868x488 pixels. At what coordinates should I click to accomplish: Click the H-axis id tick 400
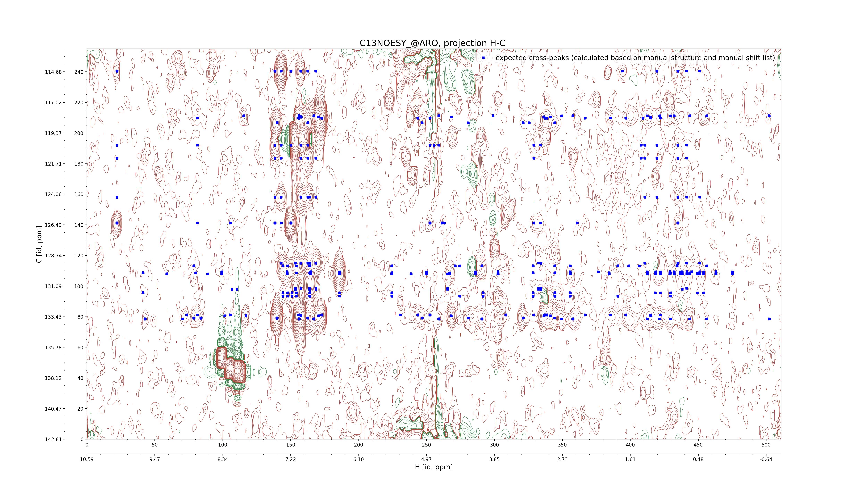[630, 445]
